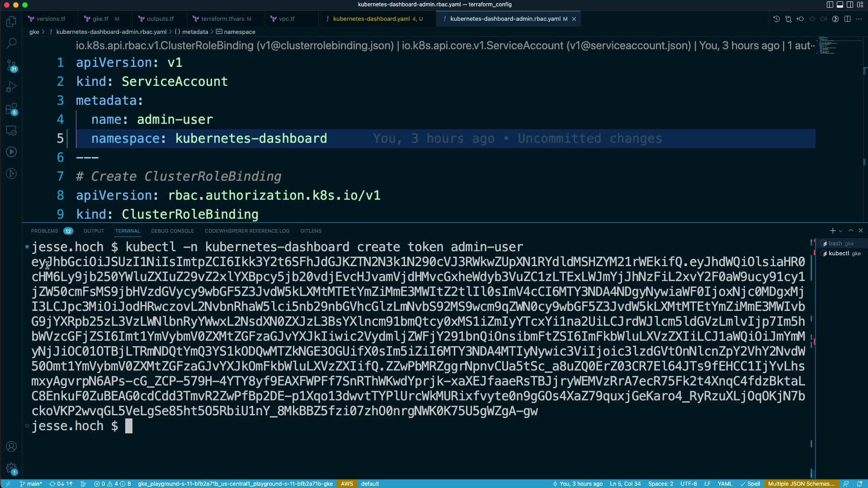Screen dimensions: 868x488
Task: Maximize terminal panel with chevron up
Action: coord(850,231)
